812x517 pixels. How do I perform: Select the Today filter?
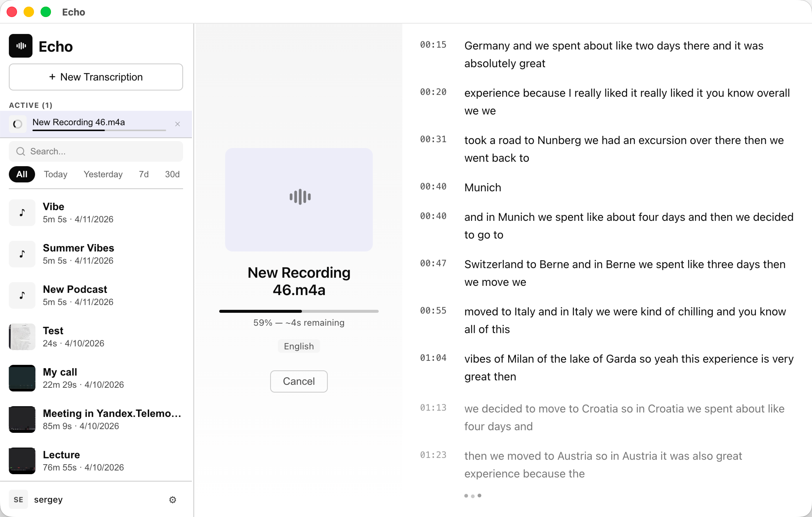pos(55,174)
